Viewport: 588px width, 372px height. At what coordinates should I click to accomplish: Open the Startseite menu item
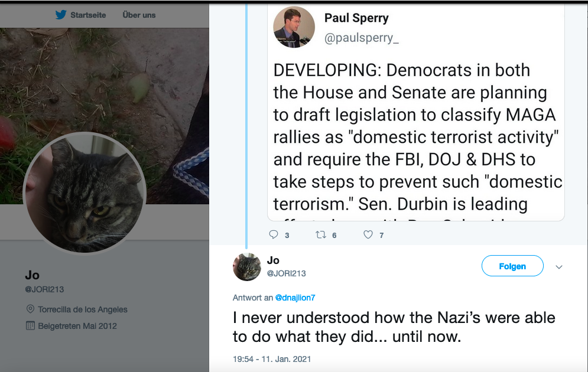(88, 15)
